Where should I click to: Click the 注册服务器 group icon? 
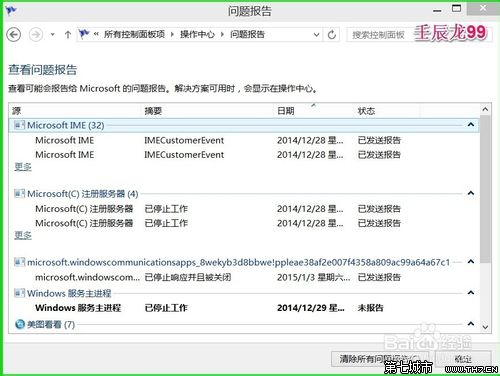point(19,193)
